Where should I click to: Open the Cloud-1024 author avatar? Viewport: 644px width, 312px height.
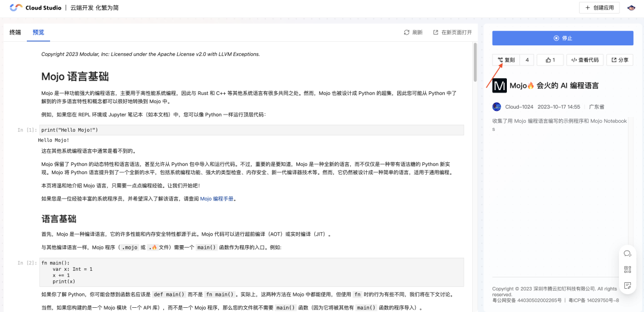coord(497,107)
